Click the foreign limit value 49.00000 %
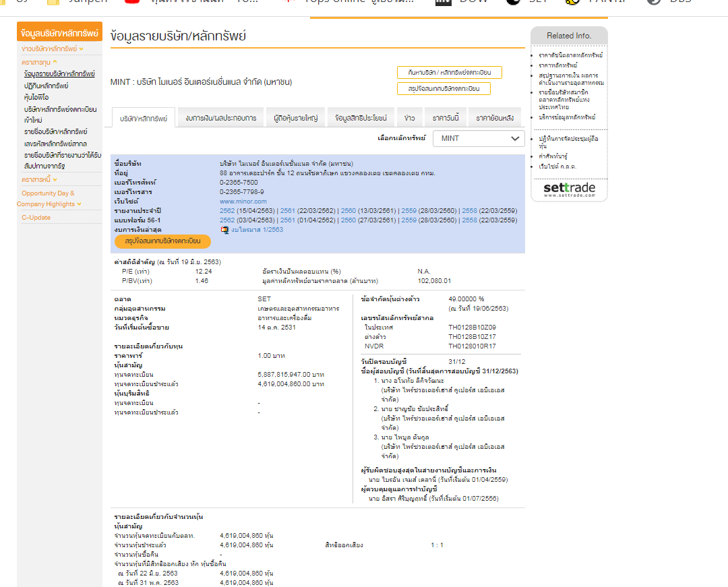 (x=466, y=299)
